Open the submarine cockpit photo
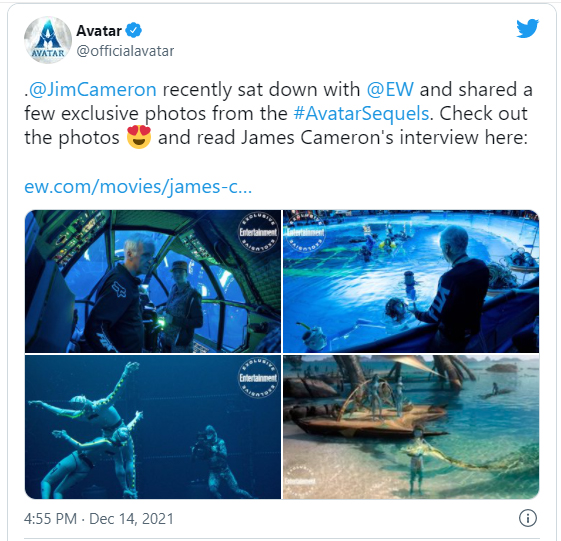Viewport: 561px width, 541px height. [x=153, y=281]
